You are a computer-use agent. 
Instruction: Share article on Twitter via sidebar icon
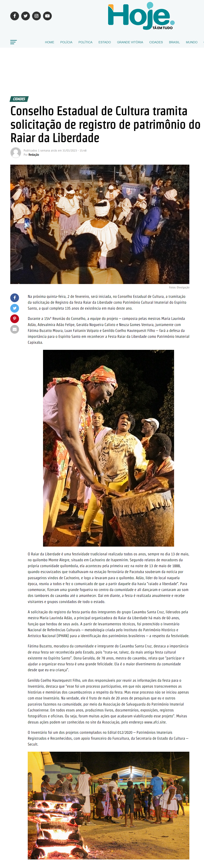coord(14,308)
